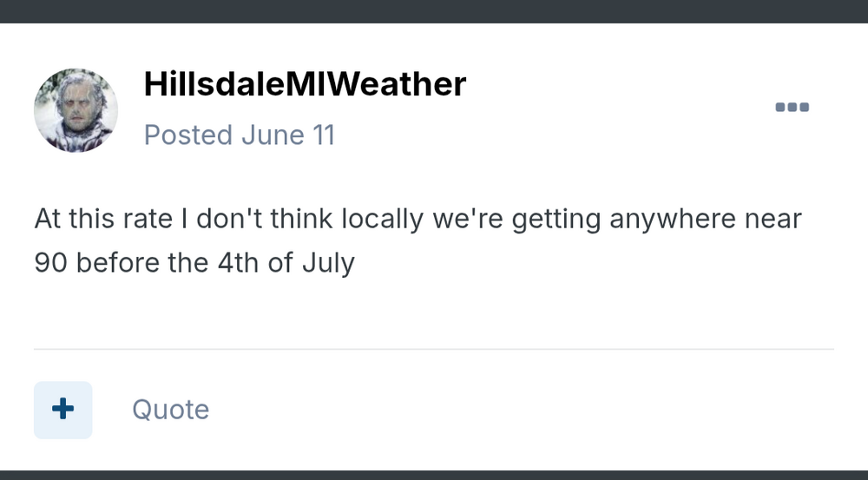Click the line mentioning 4th of July
The width and height of the screenshot is (868, 480).
(x=194, y=262)
